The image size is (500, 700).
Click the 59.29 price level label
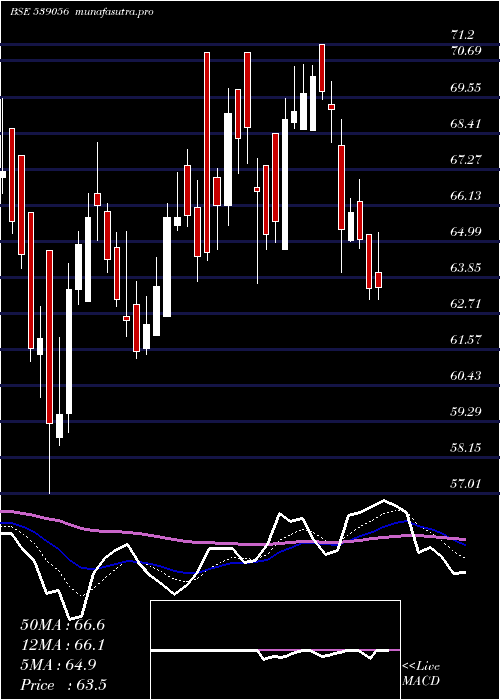(x=466, y=411)
